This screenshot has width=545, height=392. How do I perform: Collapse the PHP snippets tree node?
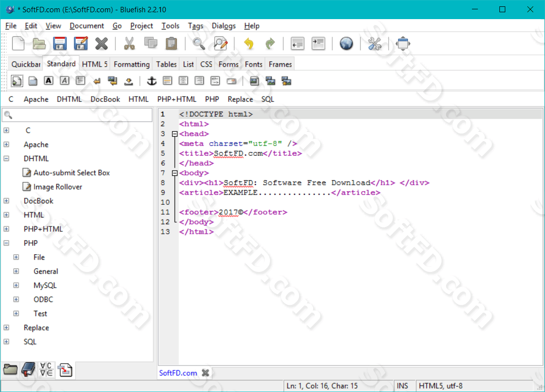coord(6,243)
